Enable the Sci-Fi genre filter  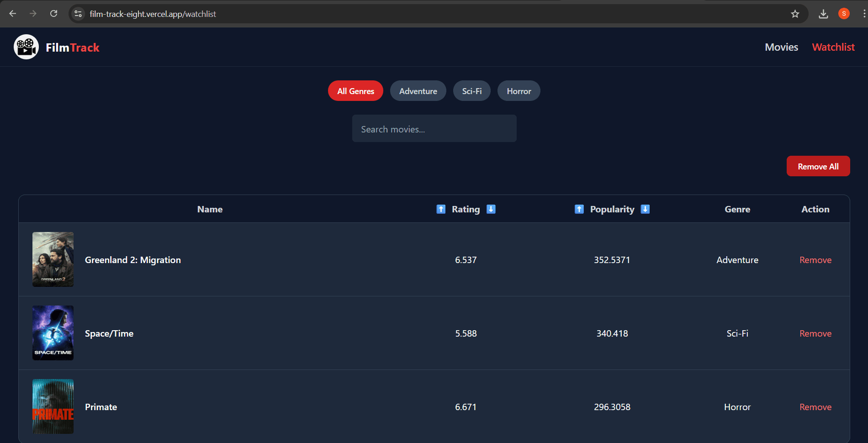pos(471,90)
